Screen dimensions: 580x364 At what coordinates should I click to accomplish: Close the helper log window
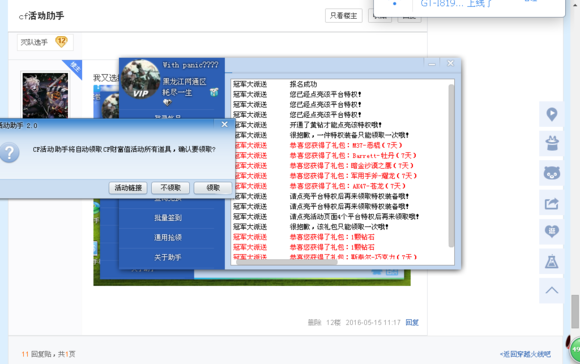click(x=450, y=63)
